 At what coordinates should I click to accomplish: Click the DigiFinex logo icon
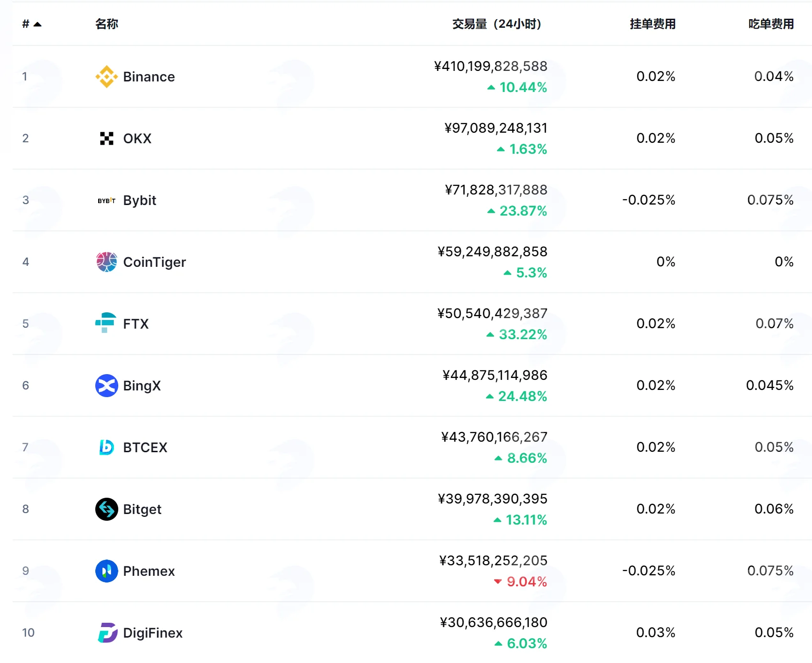coord(107,633)
